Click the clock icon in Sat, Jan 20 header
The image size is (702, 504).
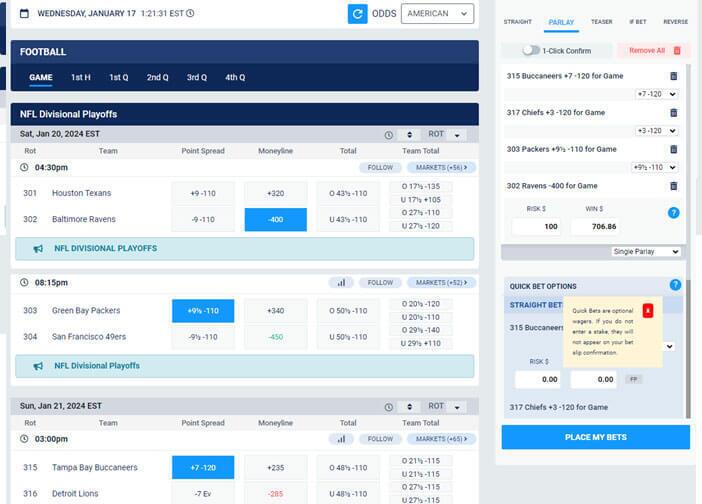pyautogui.click(x=389, y=135)
